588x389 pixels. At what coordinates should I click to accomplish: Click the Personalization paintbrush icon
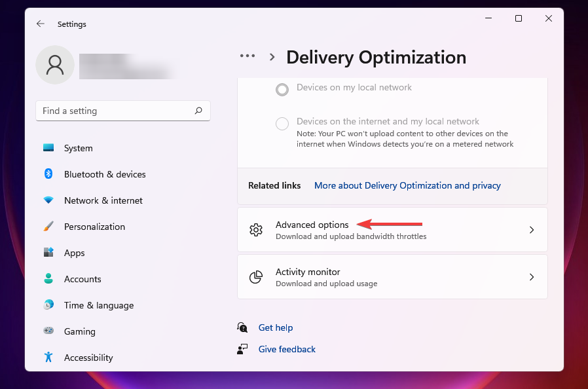coord(48,227)
